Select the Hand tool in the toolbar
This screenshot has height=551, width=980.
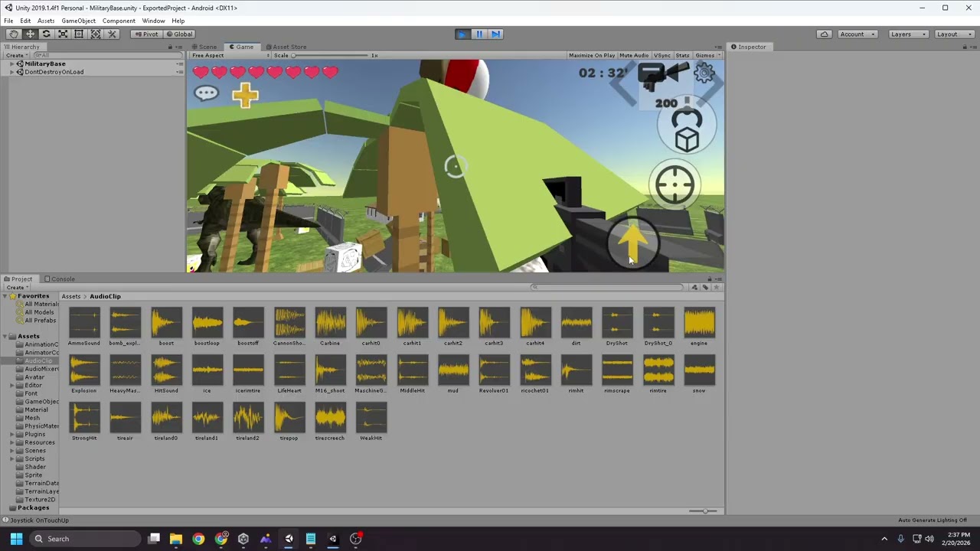(x=14, y=34)
